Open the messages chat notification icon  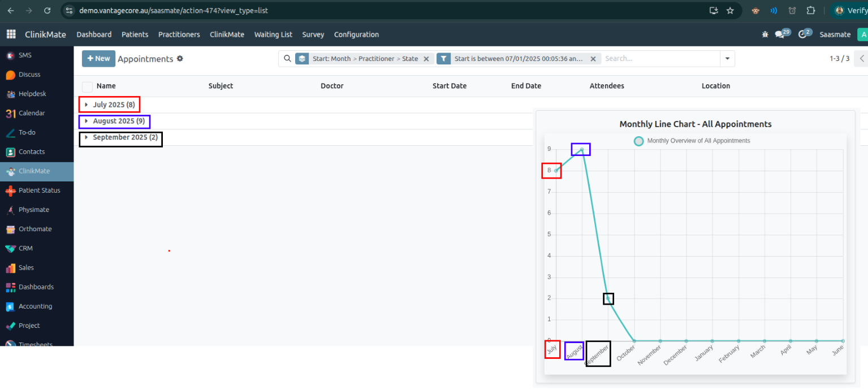[780, 34]
